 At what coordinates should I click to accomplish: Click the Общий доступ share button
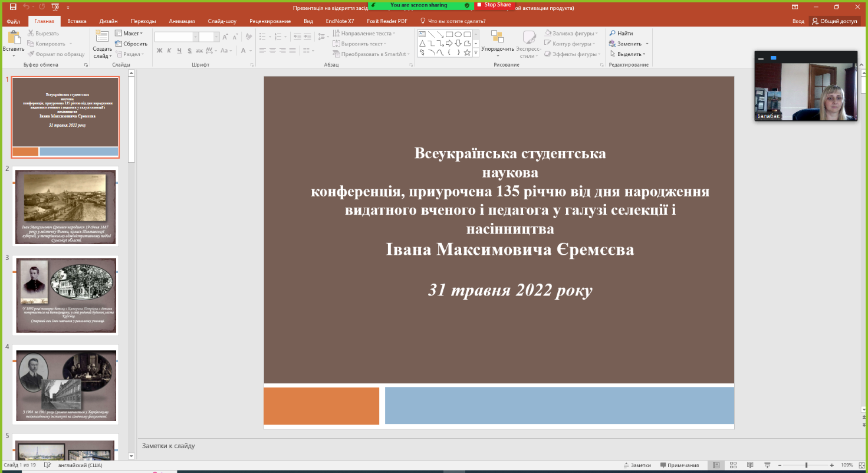coord(834,21)
